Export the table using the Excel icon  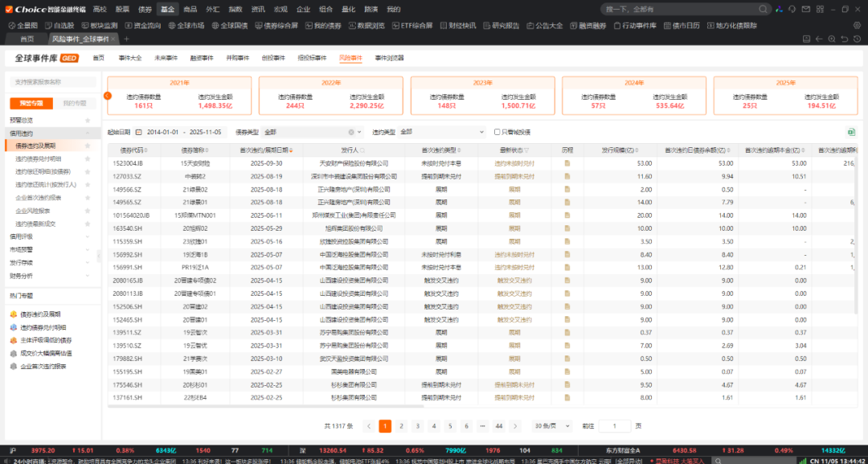click(850, 132)
